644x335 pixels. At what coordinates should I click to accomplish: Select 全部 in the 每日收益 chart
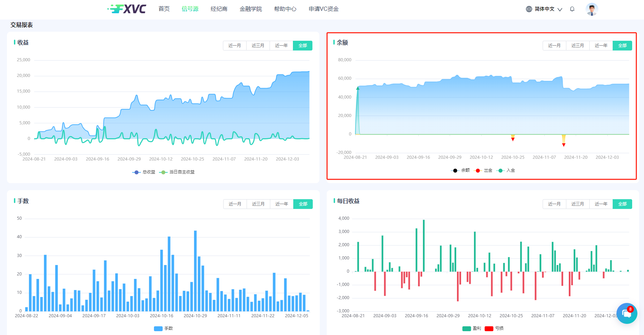622,204
